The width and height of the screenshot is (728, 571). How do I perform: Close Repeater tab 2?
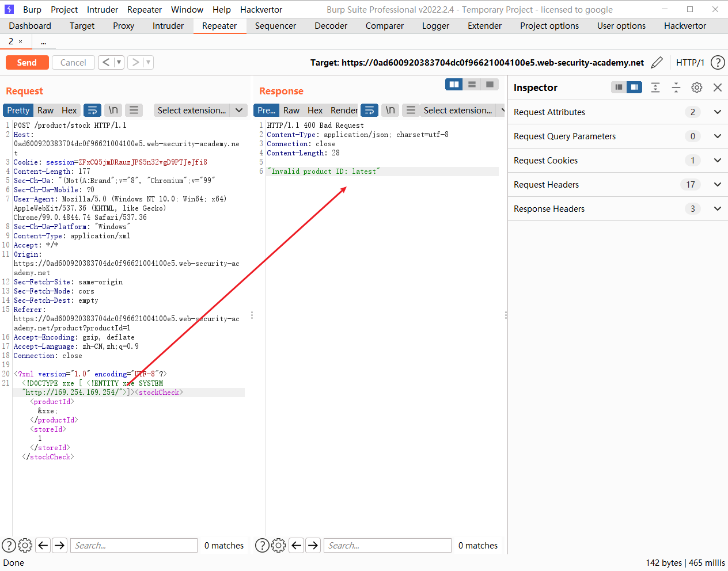(21, 41)
